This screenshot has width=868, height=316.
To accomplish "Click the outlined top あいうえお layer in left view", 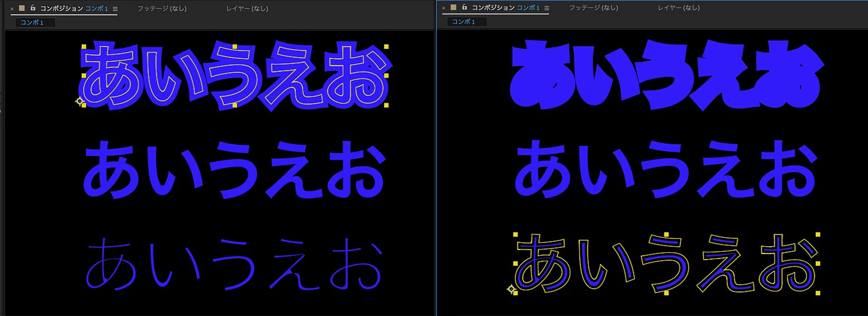I will tap(235, 75).
